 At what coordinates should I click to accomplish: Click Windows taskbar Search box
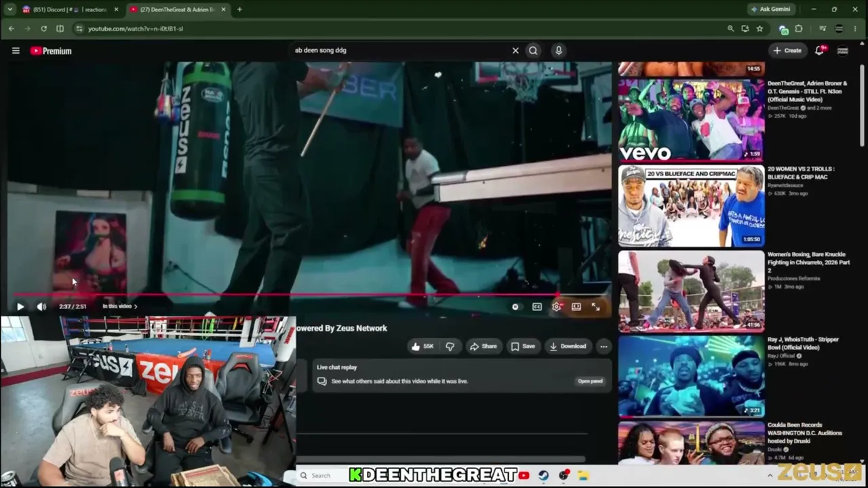click(322, 476)
